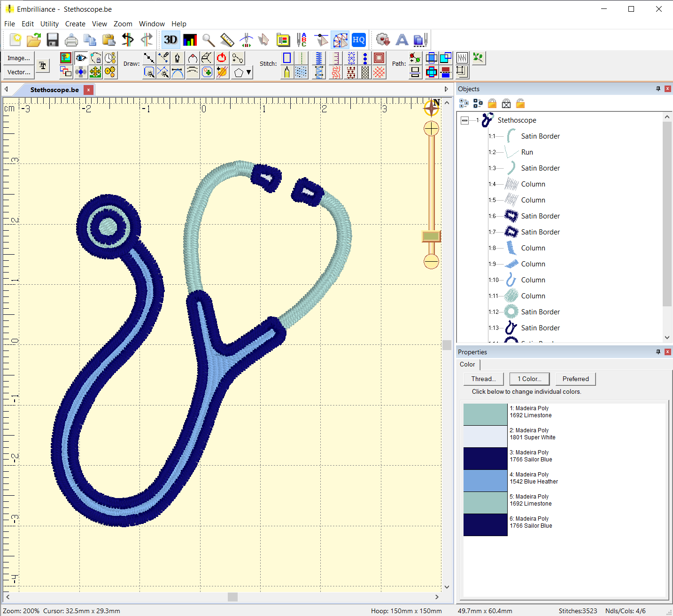Image resolution: width=673 pixels, height=616 pixels.
Task: Click the red power-symbol draw tool icon
Action: coord(222,58)
